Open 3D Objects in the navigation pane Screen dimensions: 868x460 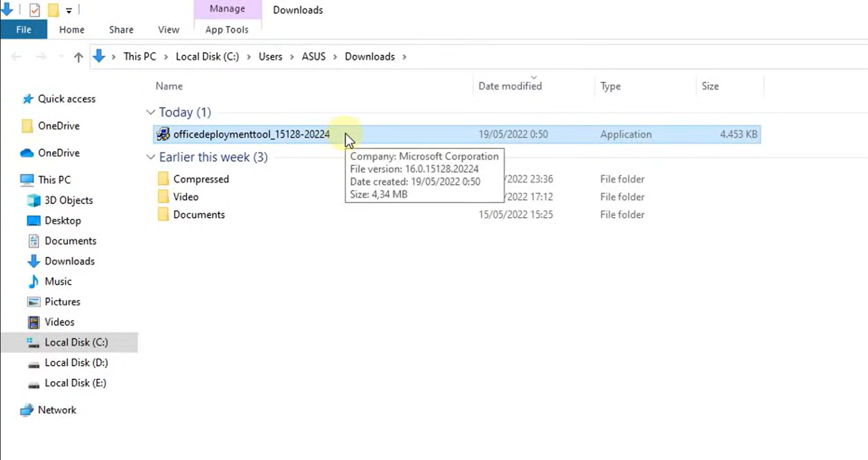pos(68,200)
